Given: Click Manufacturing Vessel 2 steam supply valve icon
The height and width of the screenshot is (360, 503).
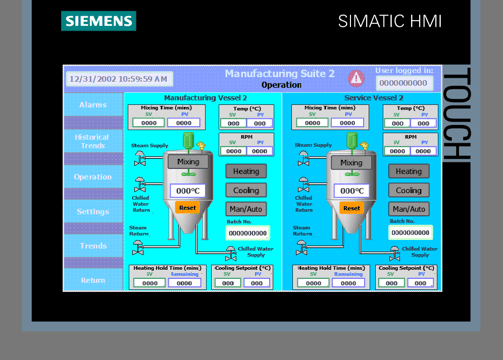Looking at the screenshot, I should (140, 158).
